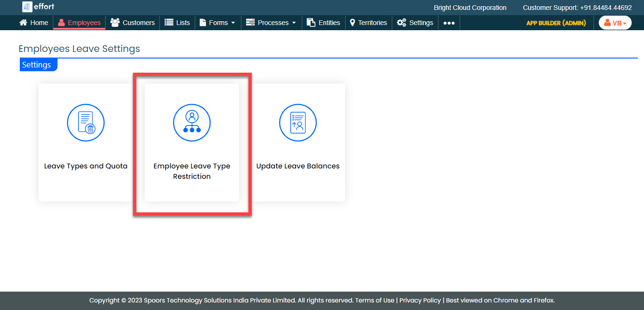Click the APP BUILDER (ADMIN) label
Screen dimensions: 644x310
(x=556, y=23)
